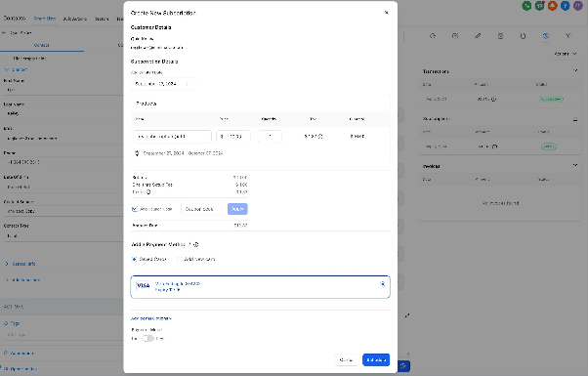Collapse the Invoices section
The width and height of the screenshot is (588, 376).
pyautogui.click(x=575, y=166)
